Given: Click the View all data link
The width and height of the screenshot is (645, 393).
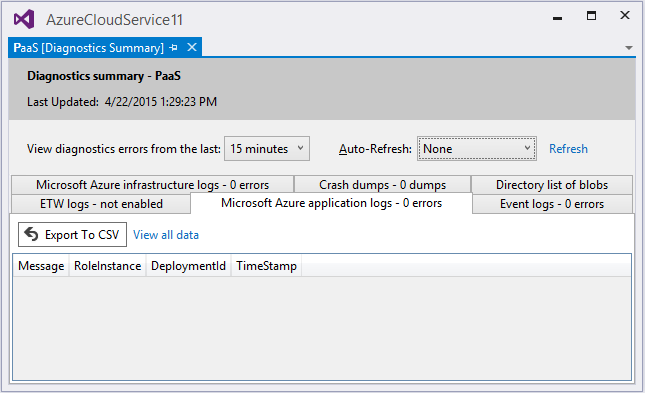Looking at the screenshot, I should coord(166,235).
